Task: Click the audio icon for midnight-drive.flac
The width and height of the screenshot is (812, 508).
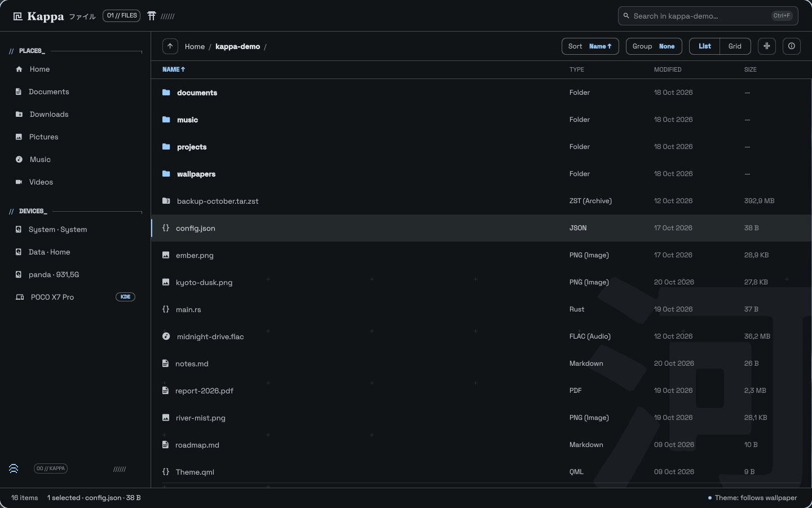Action: click(x=166, y=336)
